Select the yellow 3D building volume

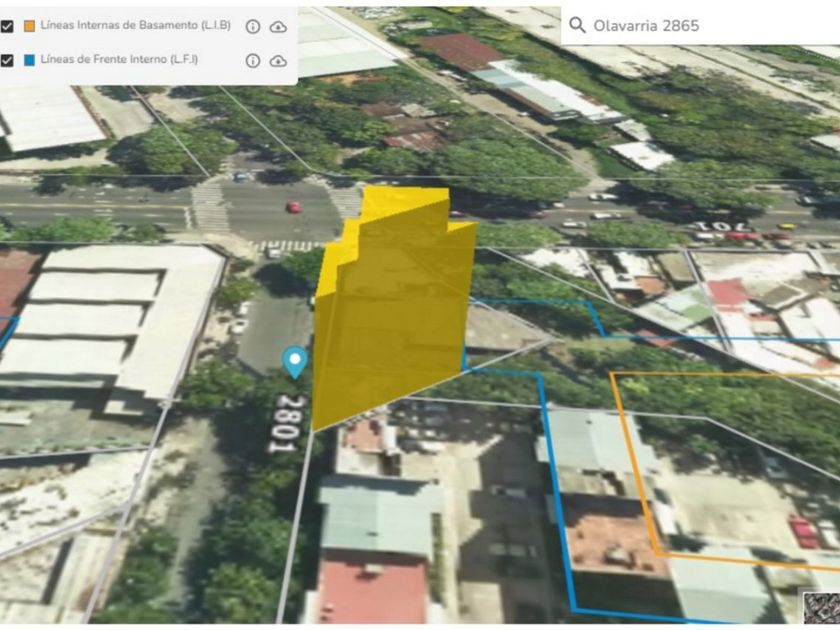pos(400,300)
